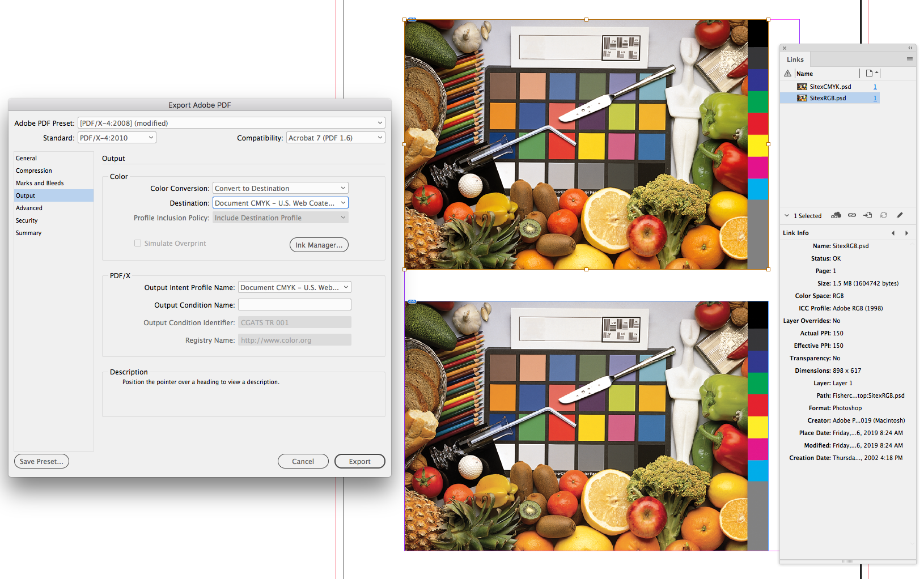Open the Profile Inclusion Policy dropdown
Viewport: 924px width, 579px height.
(281, 218)
